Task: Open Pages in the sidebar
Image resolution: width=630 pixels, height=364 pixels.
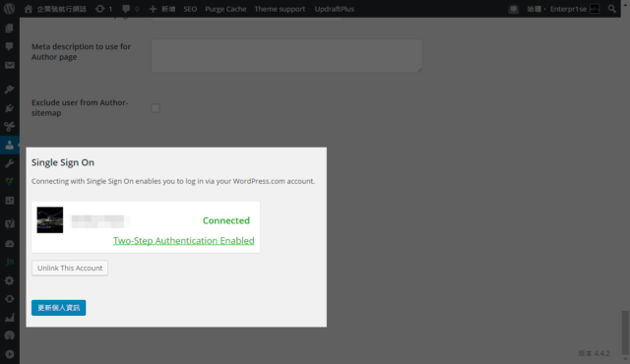Action: (x=9, y=29)
